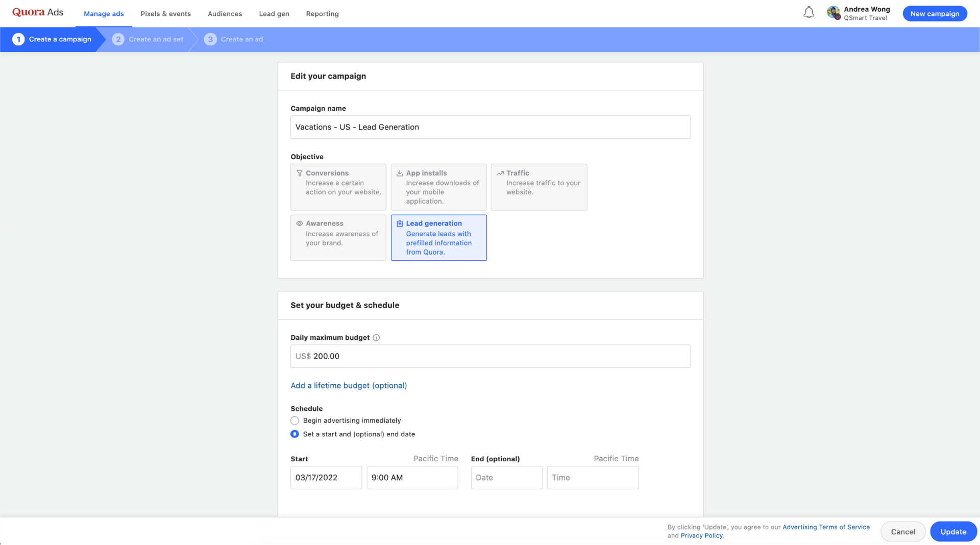This screenshot has width=980, height=545.
Task: Open the Start time 9:00 AM selector
Action: (x=412, y=478)
